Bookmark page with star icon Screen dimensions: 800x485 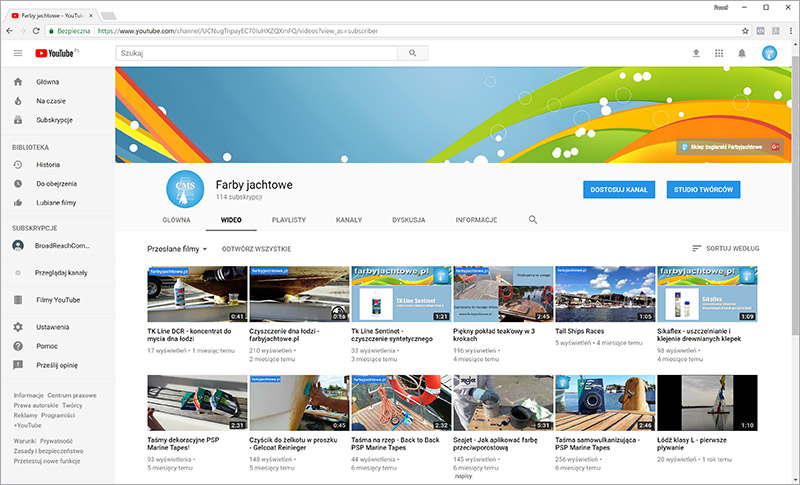point(745,31)
